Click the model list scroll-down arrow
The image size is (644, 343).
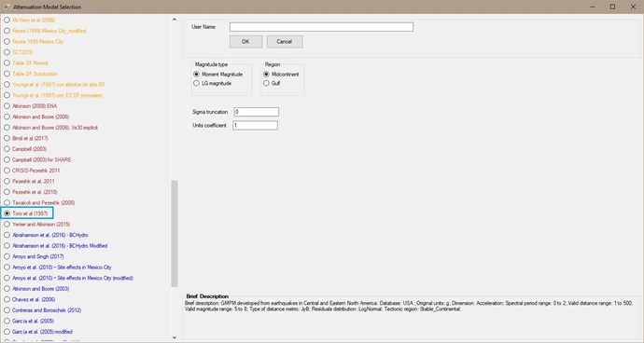[x=175, y=337]
